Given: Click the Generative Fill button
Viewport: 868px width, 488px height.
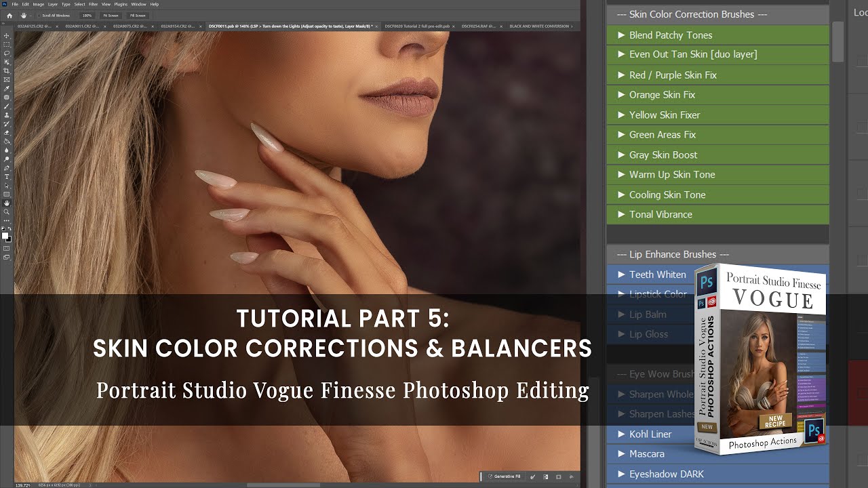Looking at the screenshot, I should pos(504,476).
